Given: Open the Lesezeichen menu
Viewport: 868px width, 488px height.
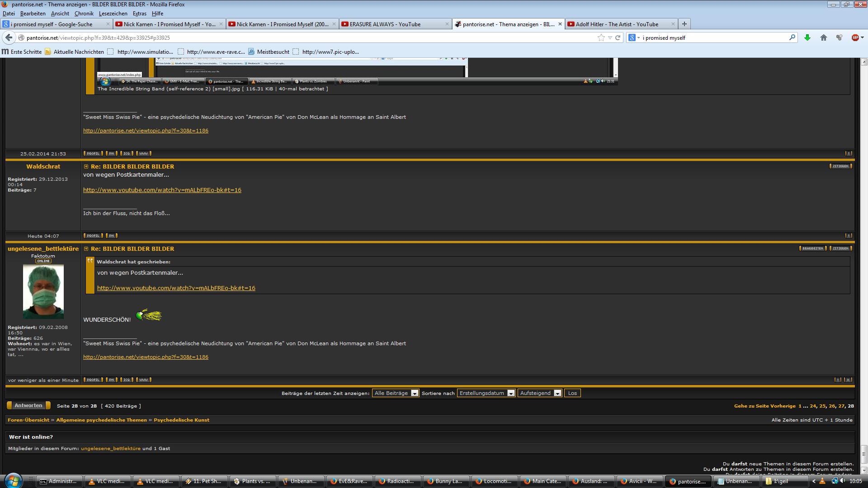Looking at the screenshot, I should tap(113, 14).
